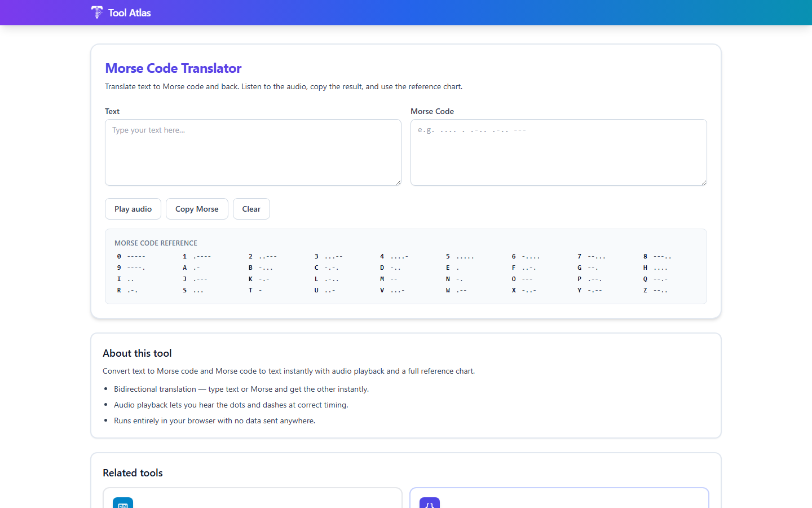
Task: Click reference entry for digit 9
Action: 131,268
